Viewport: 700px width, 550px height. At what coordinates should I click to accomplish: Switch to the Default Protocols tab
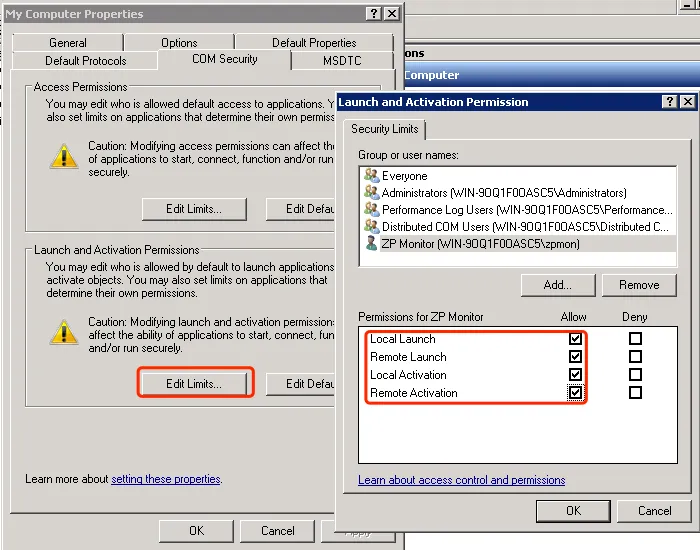coord(85,61)
